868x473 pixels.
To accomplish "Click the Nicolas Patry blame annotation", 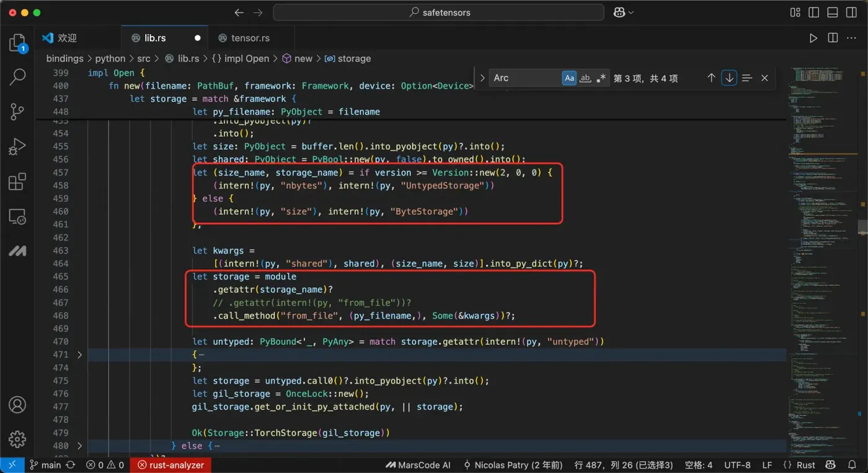I will coord(513,465).
